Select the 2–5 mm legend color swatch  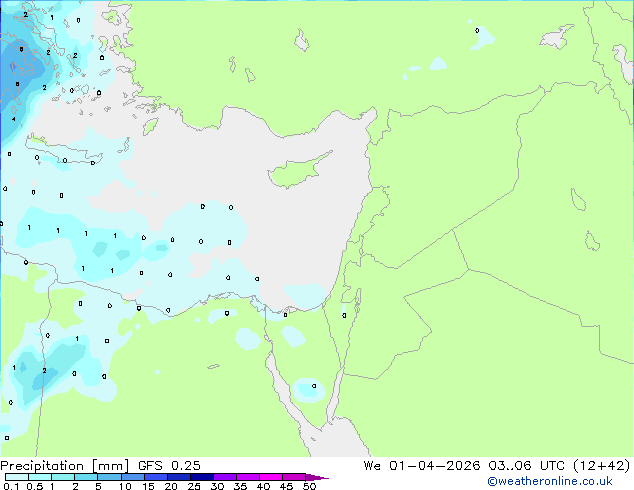click(86, 477)
